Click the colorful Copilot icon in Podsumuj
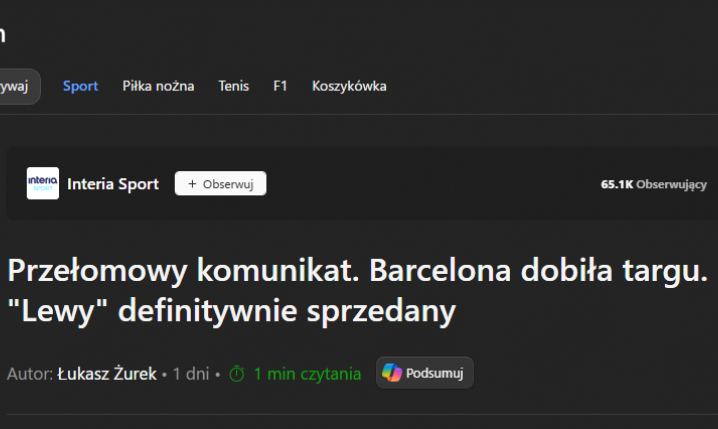The image size is (718, 429). [392, 373]
